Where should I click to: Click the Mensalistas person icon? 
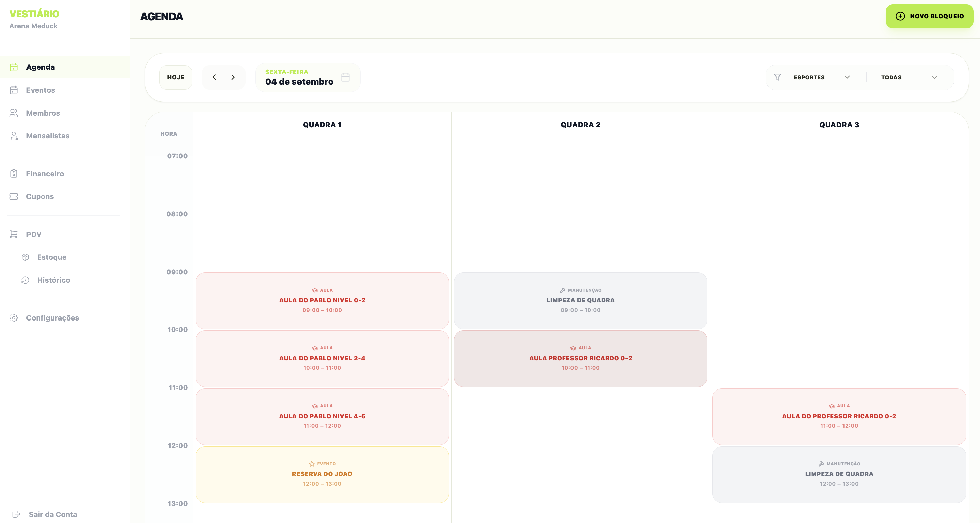[14, 136]
